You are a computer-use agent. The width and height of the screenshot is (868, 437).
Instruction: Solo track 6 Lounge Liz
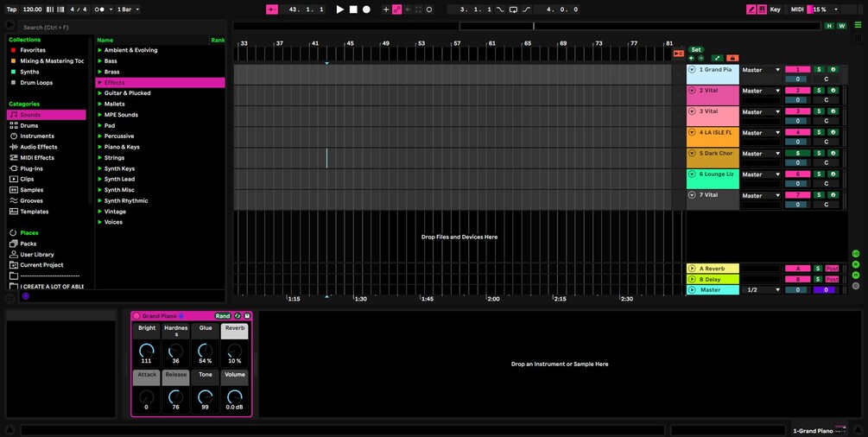pos(819,174)
